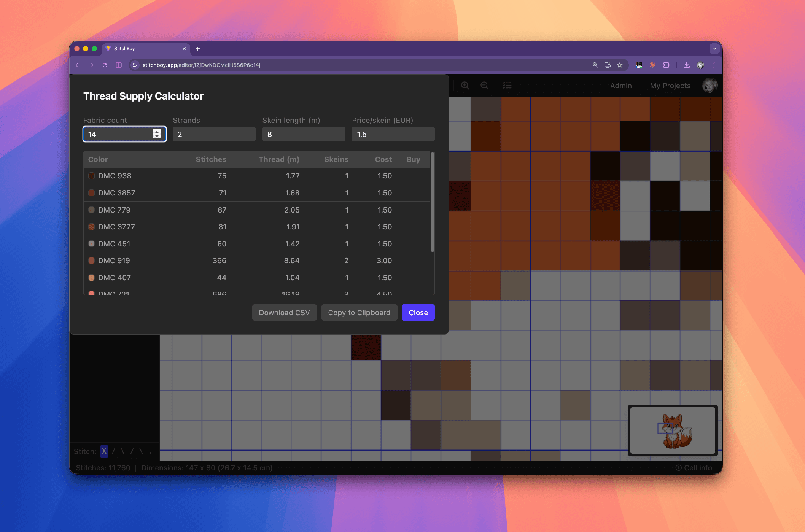The image size is (805, 532).
Task: Click the Cell info icon in the status bar
Action: [679, 468]
